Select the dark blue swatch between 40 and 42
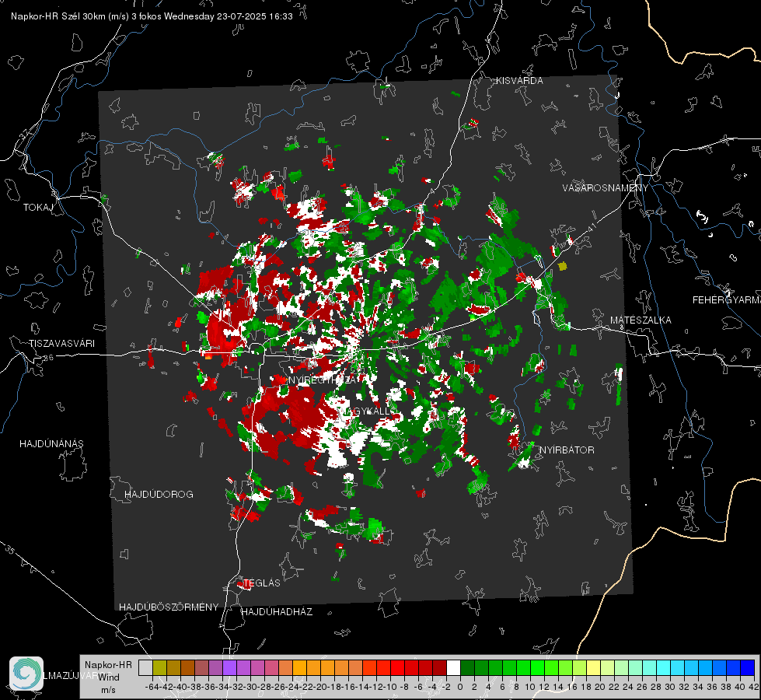This screenshot has height=700, width=761. (x=748, y=667)
